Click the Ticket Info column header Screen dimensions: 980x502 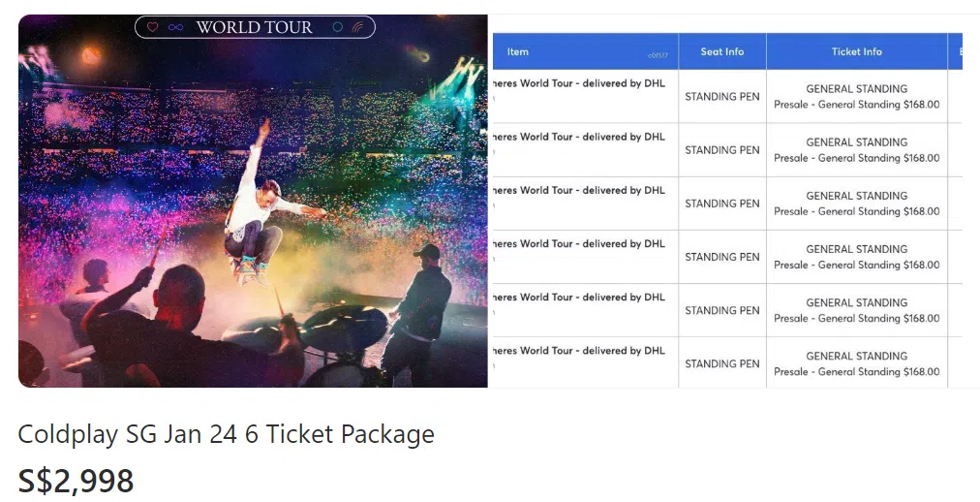(x=856, y=51)
